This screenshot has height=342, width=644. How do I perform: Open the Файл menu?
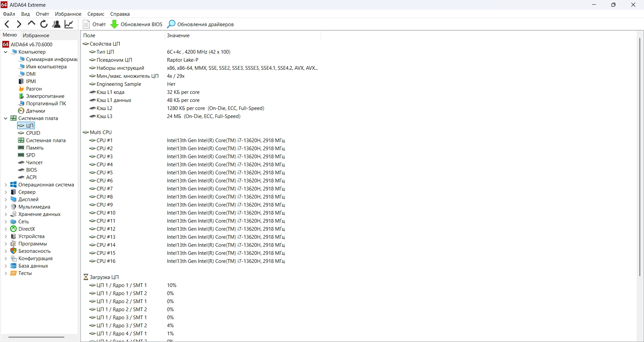[9, 14]
